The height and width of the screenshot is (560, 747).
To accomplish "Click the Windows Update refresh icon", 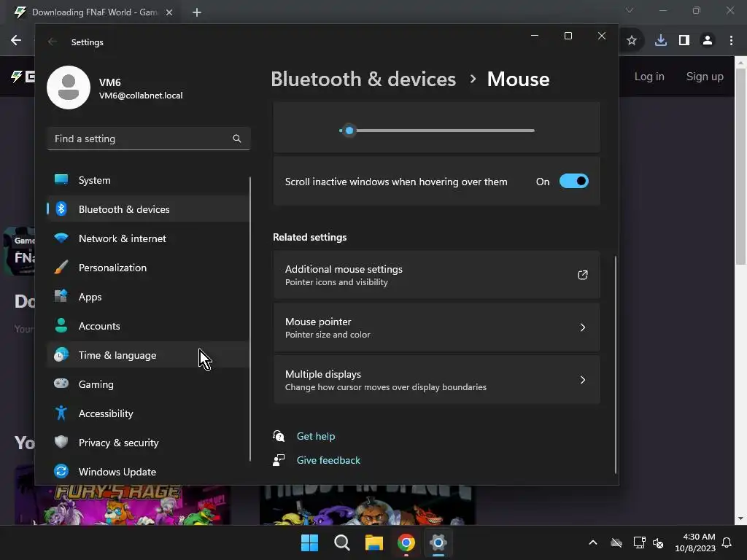I will pos(61,471).
